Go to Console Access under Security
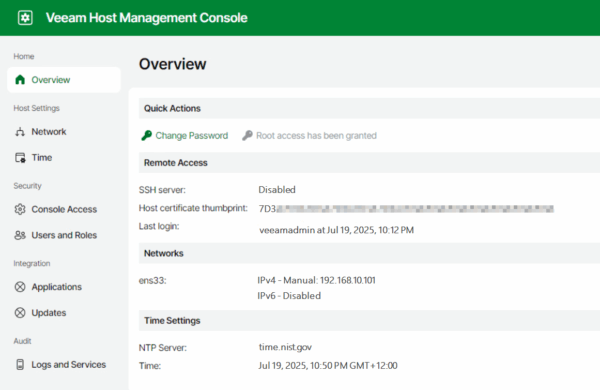600x390 pixels. (x=64, y=209)
